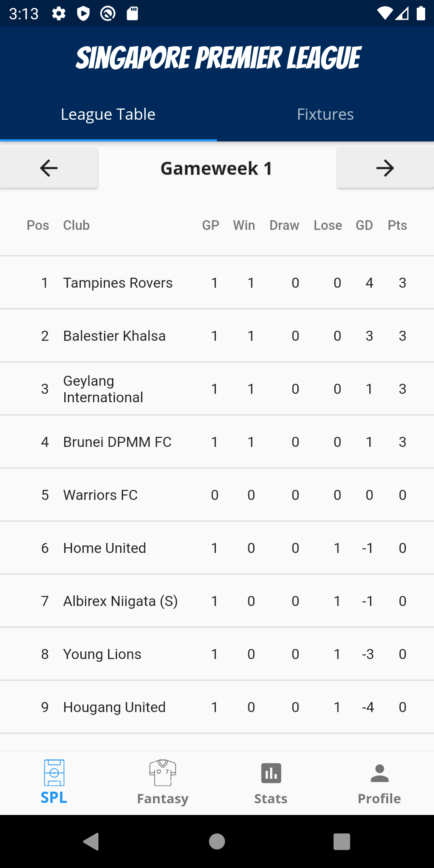Tap the settings gear in status bar

pos(59,14)
